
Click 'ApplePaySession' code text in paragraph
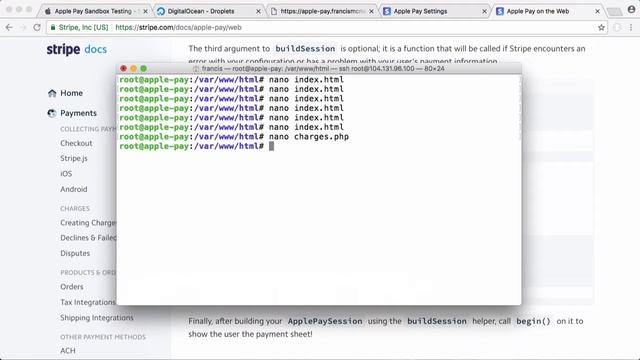coord(325,321)
